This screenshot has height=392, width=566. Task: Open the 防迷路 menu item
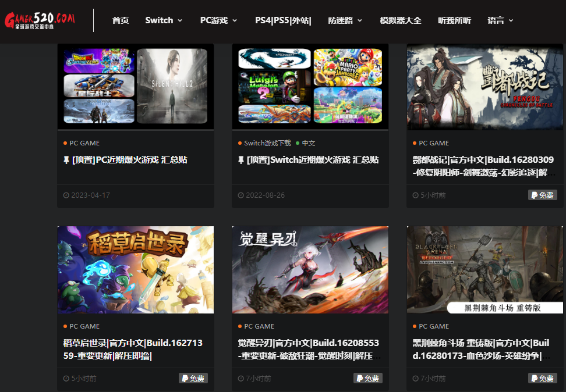(x=341, y=20)
